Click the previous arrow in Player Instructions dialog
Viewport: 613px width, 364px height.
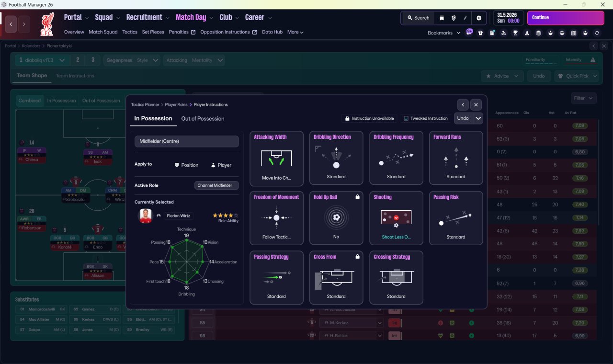(463, 104)
